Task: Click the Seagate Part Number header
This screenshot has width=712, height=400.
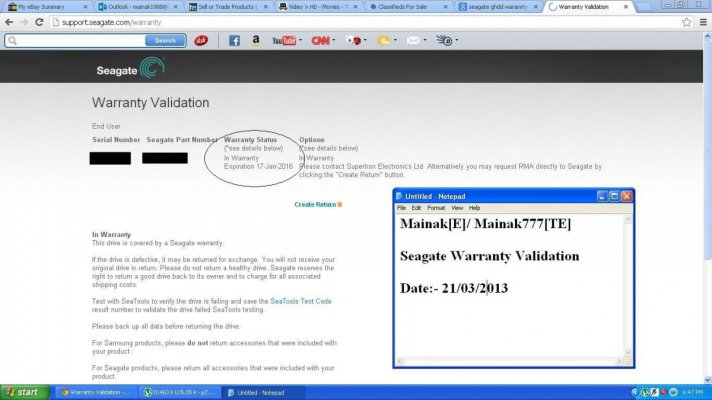Action: pos(182,140)
